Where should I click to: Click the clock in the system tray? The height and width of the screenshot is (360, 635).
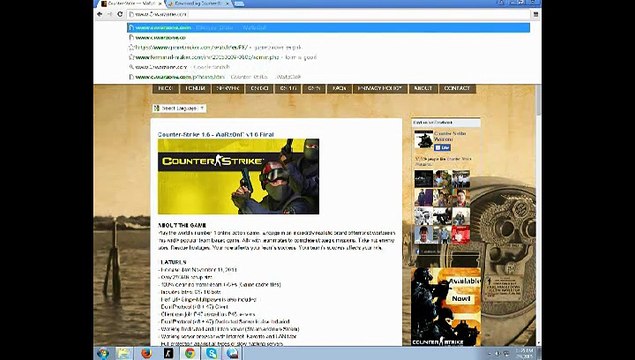coord(524,354)
